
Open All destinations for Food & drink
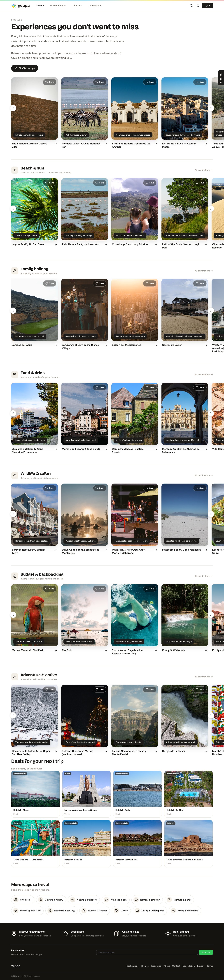(203, 375)
